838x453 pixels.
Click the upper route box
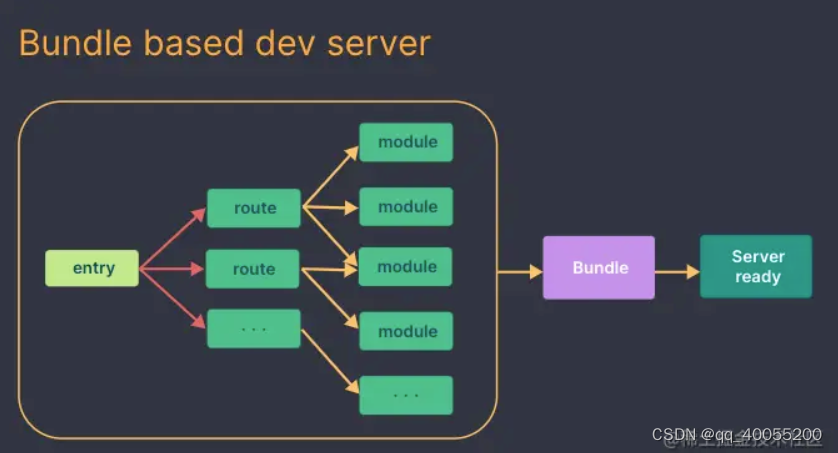254,208
